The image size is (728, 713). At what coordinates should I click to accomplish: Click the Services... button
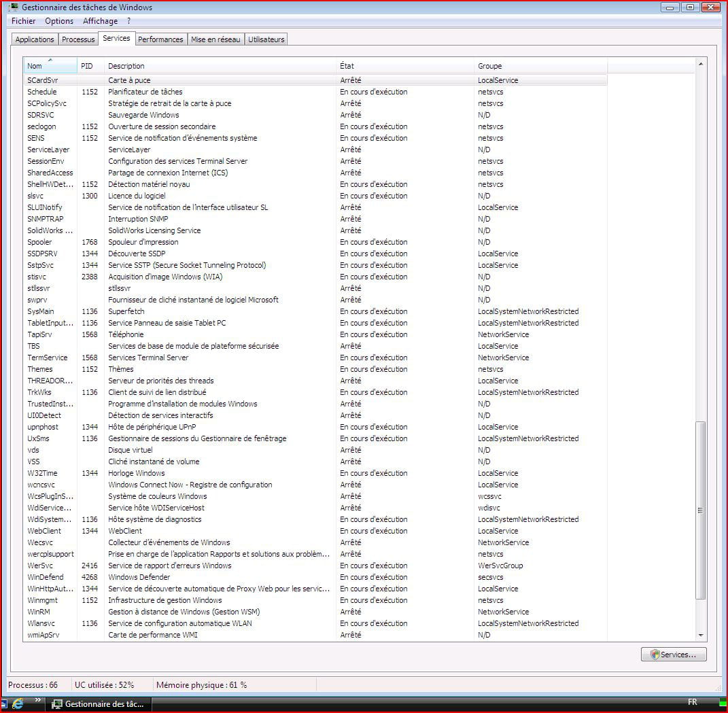coord(674,655)
